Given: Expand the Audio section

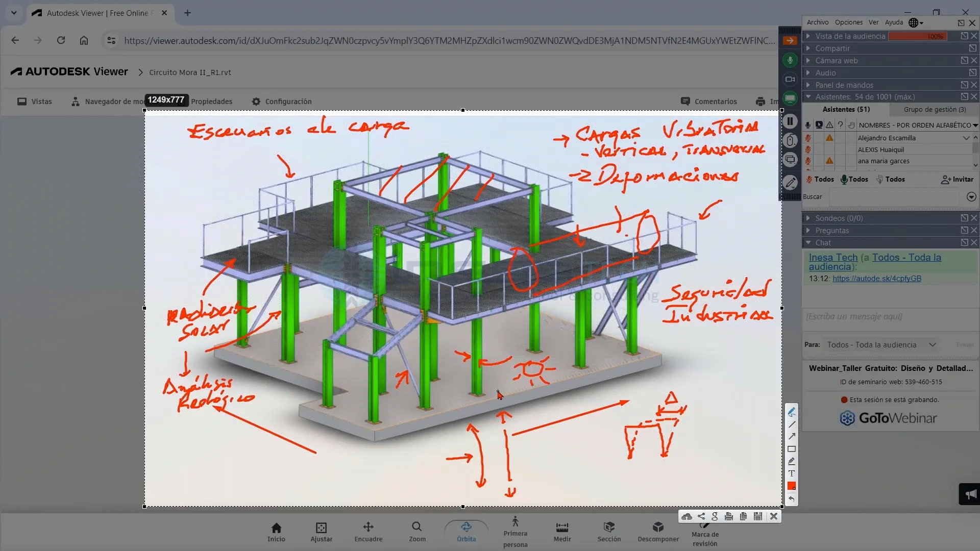Looking at the screenshot, I should [x=808, y=73].
